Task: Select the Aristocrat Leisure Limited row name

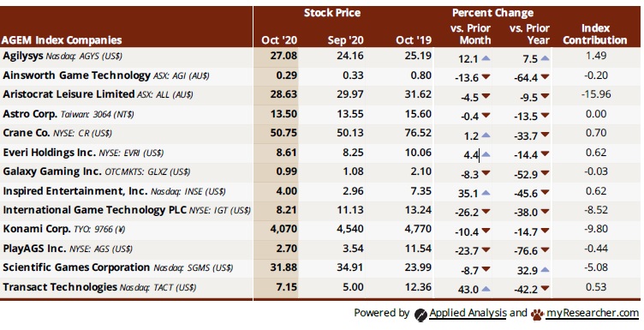Action: click(x=69, y=94)
